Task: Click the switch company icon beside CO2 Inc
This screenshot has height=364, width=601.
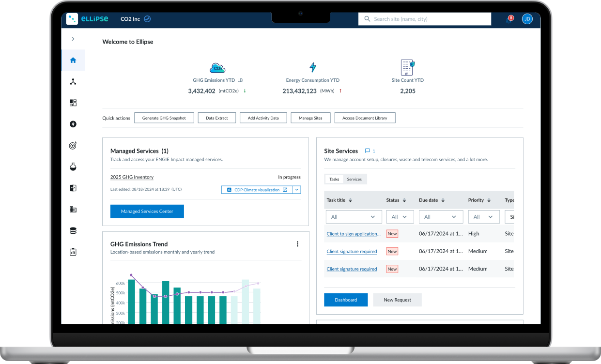Action: click(148, 19)
